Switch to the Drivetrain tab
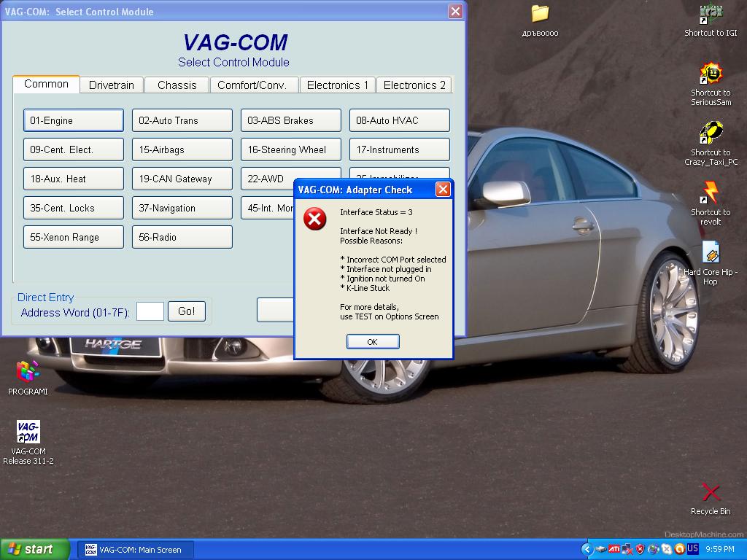The width and height of the screenshot is (747, 560). pyautogui.click(x=112, y=85)
